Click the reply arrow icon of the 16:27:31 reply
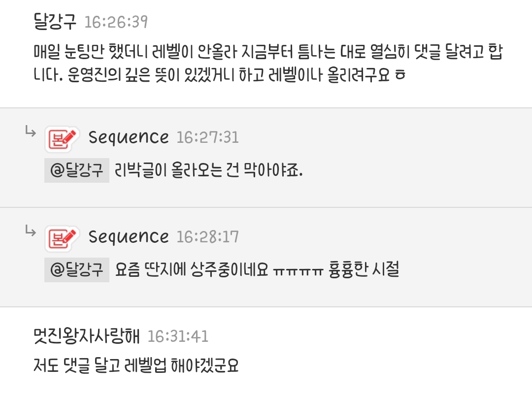 [x=31, y=132]
